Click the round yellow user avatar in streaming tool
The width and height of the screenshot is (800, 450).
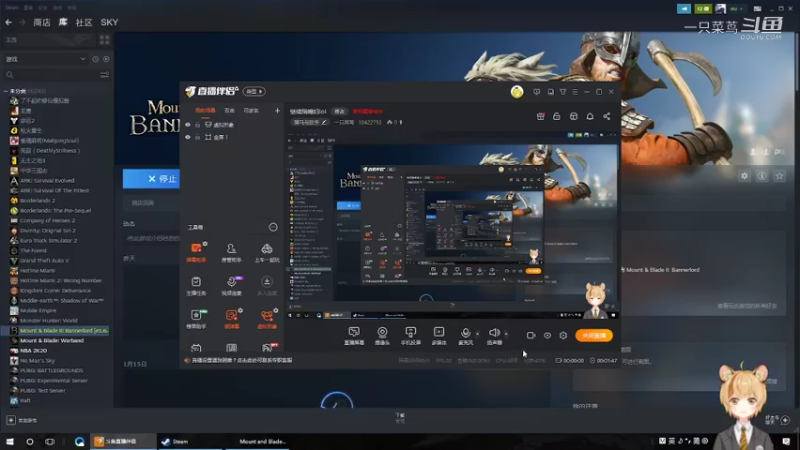tap(517, 92)
